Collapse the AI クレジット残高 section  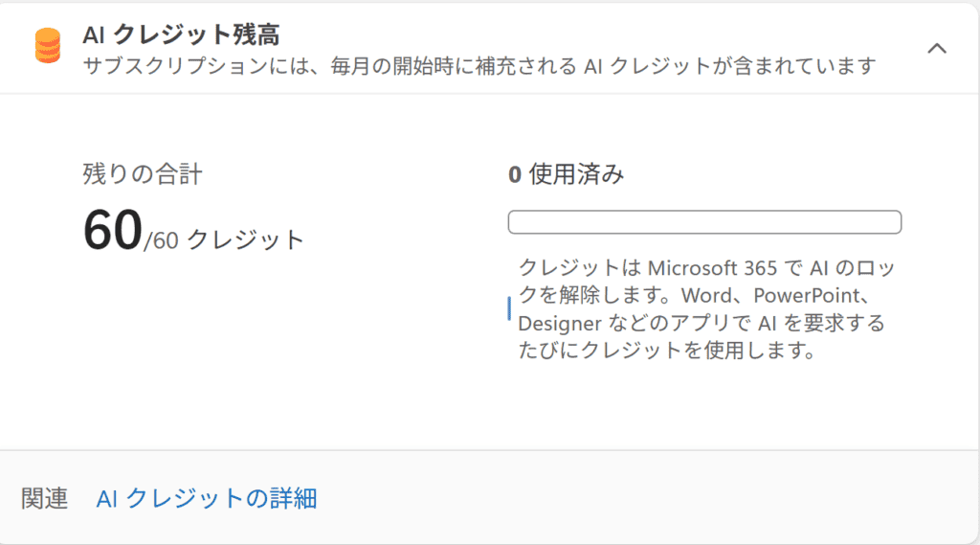tap(937, 48)
